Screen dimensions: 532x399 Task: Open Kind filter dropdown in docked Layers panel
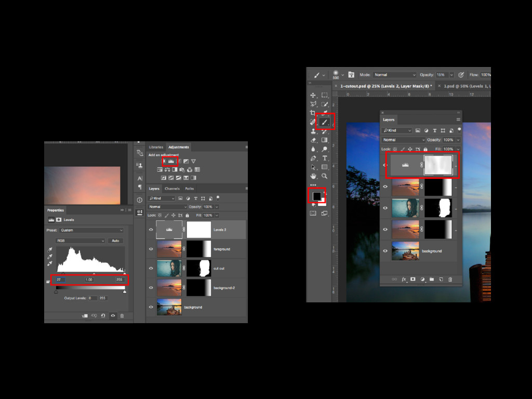[x=161, y=198]
